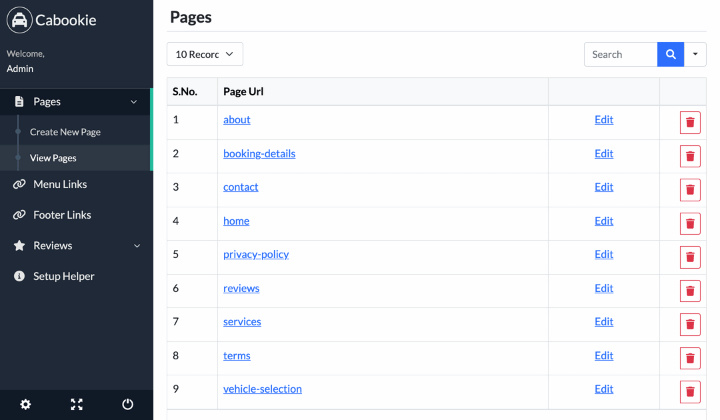Click the Reviews star icon

pos(19,246)
